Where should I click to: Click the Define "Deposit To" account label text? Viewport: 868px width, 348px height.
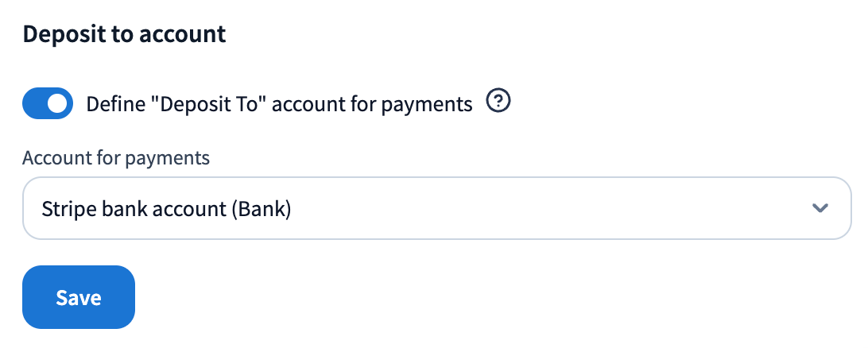pyautogui.click(x=279, y=104)
